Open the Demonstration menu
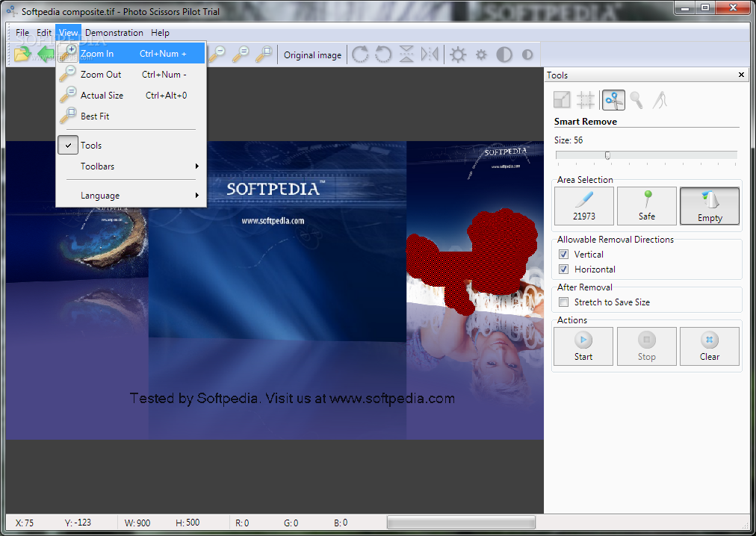 [114, 33]
